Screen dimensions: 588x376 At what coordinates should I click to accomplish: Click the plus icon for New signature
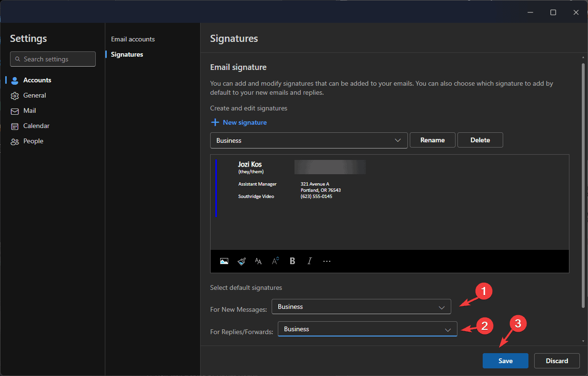215,122
